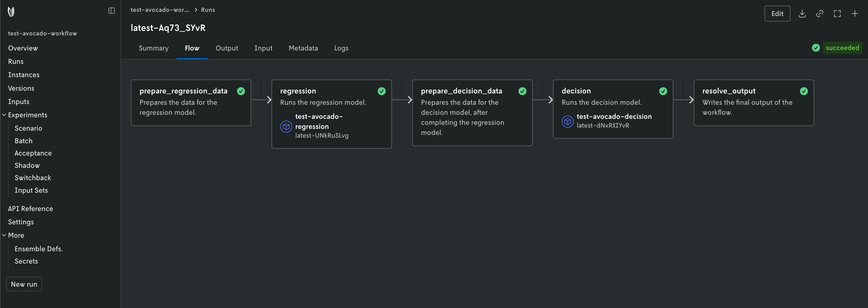868x308 pixels.
Task: Enter fullscreen with the expand icon
Action: [x=837, y=14]
